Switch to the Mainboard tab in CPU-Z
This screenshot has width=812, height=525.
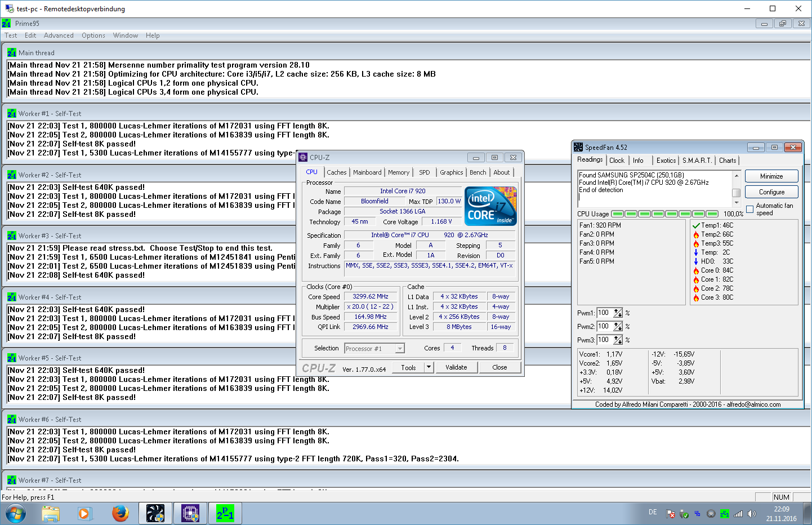(367, 172)
